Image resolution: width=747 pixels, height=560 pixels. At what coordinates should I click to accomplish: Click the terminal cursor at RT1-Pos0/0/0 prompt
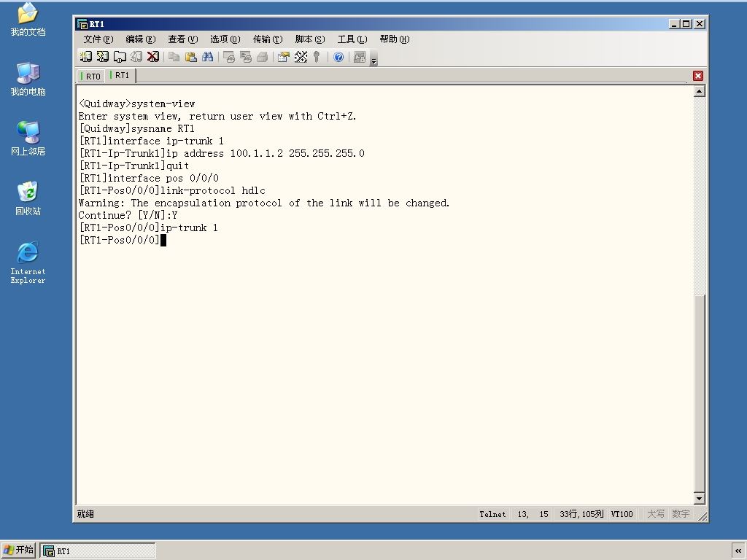coord(163,240)
